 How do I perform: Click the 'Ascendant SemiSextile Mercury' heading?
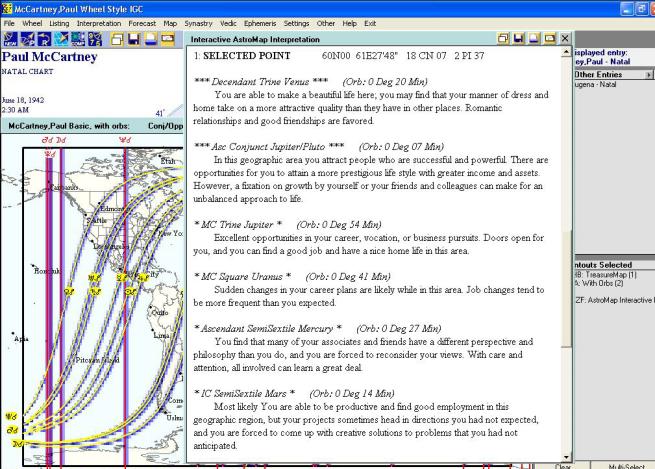[267, 329]
